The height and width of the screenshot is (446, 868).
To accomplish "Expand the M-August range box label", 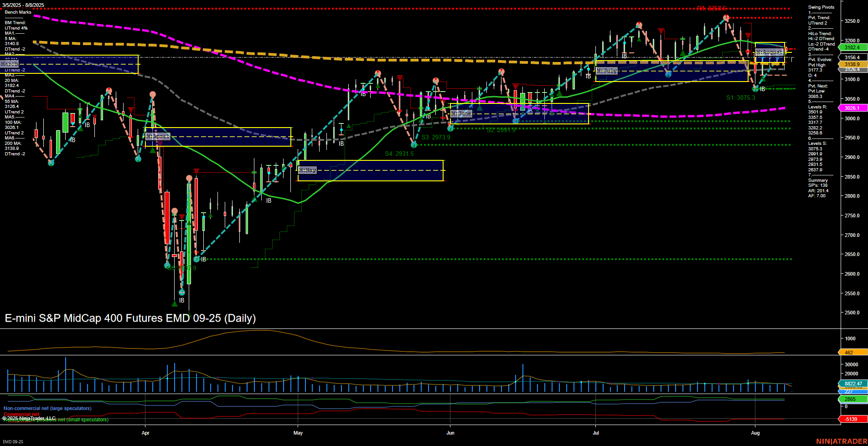I will coord(769,52).
